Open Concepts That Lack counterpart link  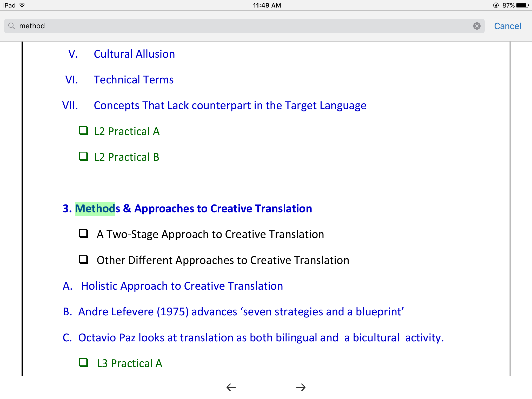tap(230, 105)
